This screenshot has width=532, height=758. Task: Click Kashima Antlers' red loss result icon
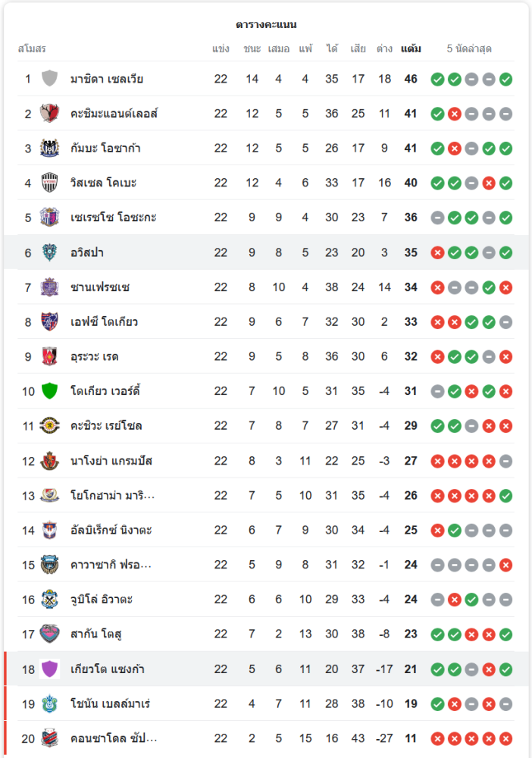tap(455, 114)
